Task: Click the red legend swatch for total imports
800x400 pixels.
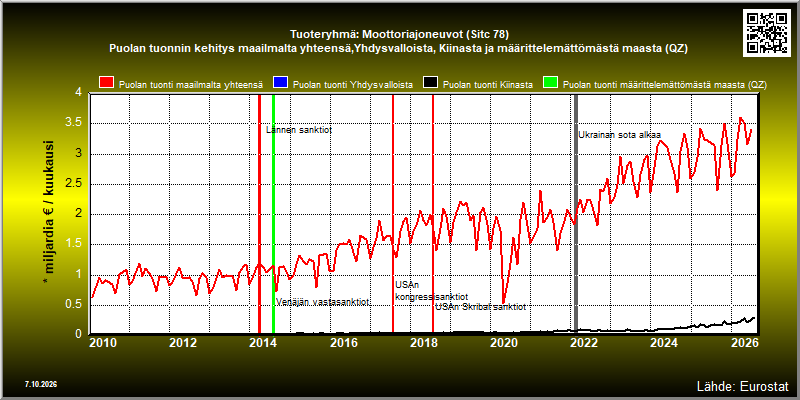Action: 107,84
